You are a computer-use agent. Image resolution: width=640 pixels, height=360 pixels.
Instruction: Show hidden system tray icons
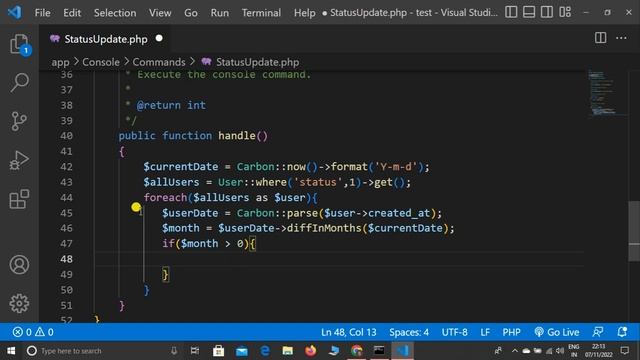515,351
